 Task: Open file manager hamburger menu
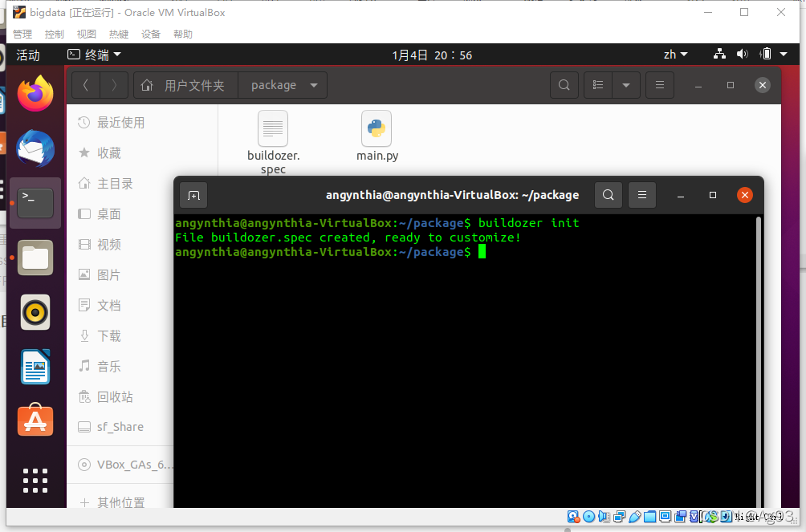(x=660, y=85)
